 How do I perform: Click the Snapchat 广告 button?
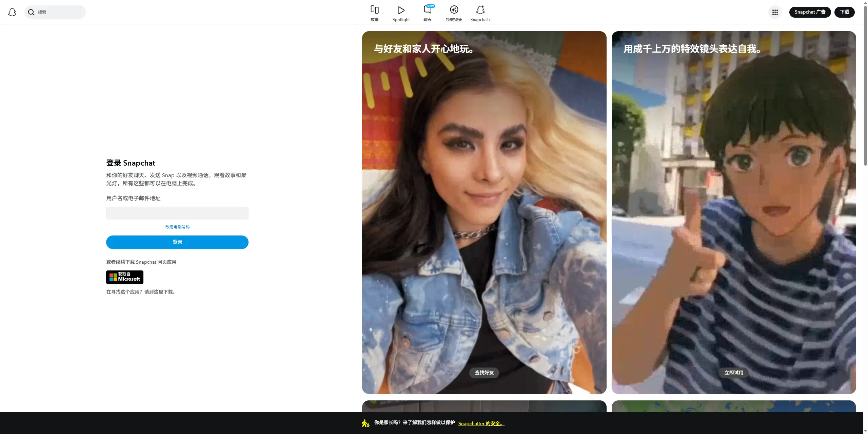click(810, 12)
